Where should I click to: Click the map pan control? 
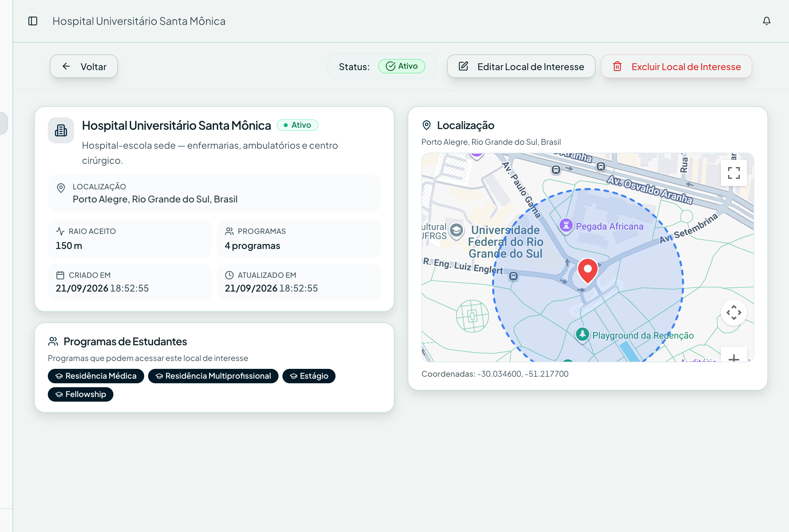pos(734,313)
